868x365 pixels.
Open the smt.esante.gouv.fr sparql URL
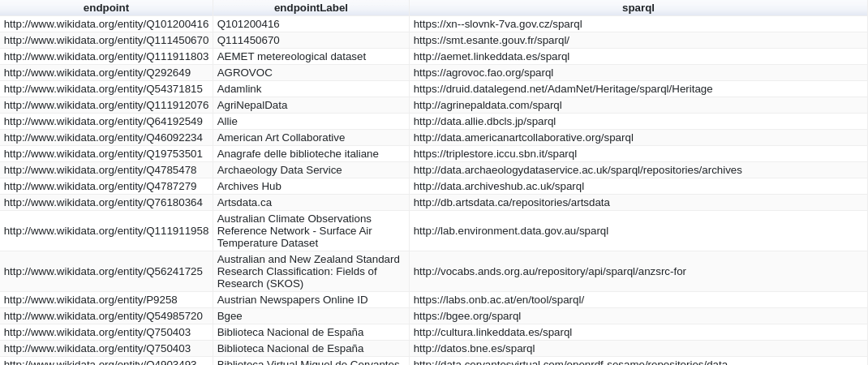491,40
